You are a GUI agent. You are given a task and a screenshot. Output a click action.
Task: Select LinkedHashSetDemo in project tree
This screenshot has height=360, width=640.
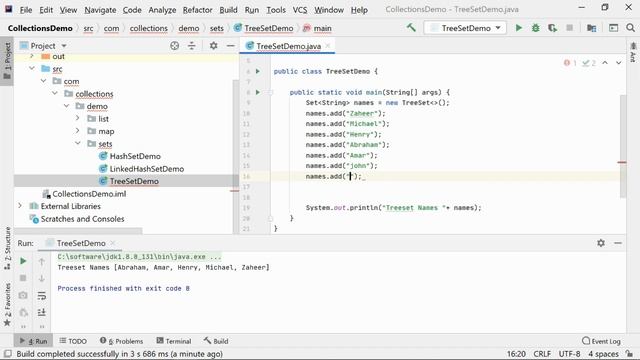(147, 169)
